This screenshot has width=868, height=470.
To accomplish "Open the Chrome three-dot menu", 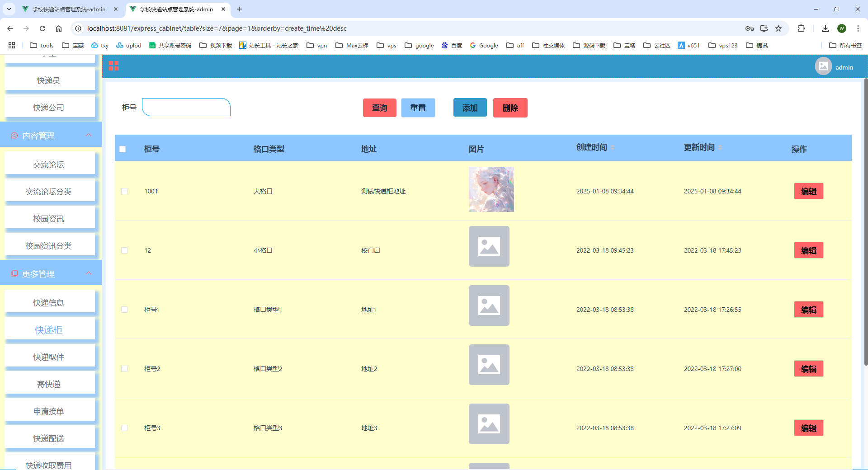I will 858,28.
